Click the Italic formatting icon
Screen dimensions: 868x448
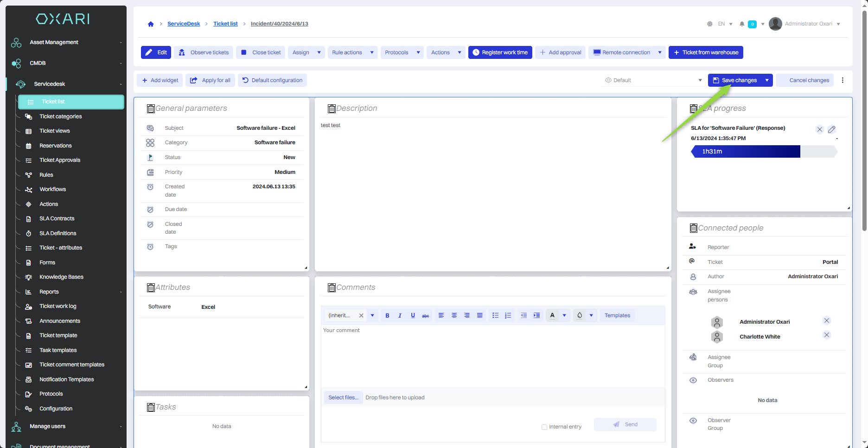(400, 315)
